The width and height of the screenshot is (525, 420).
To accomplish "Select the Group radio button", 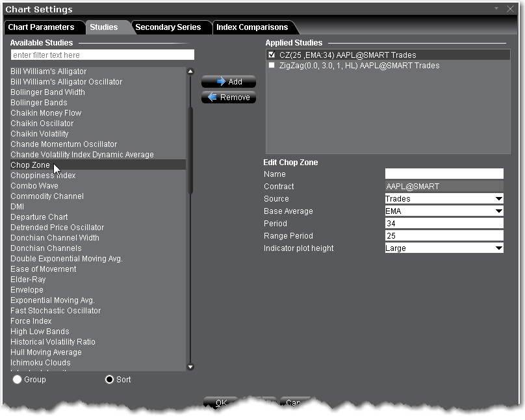I will point(17,380).
